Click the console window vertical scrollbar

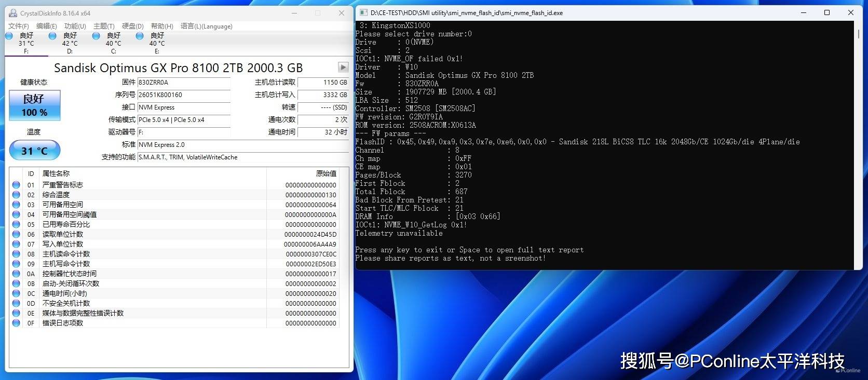tap(858, 145)
